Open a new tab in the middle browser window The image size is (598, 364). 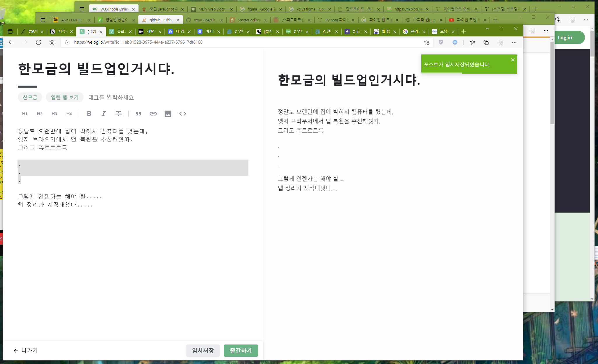point(495,20)
